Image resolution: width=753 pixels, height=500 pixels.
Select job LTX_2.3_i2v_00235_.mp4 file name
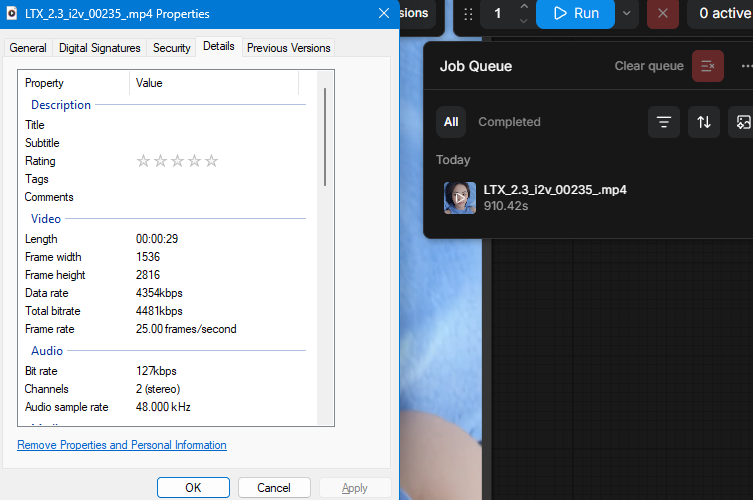555,190
